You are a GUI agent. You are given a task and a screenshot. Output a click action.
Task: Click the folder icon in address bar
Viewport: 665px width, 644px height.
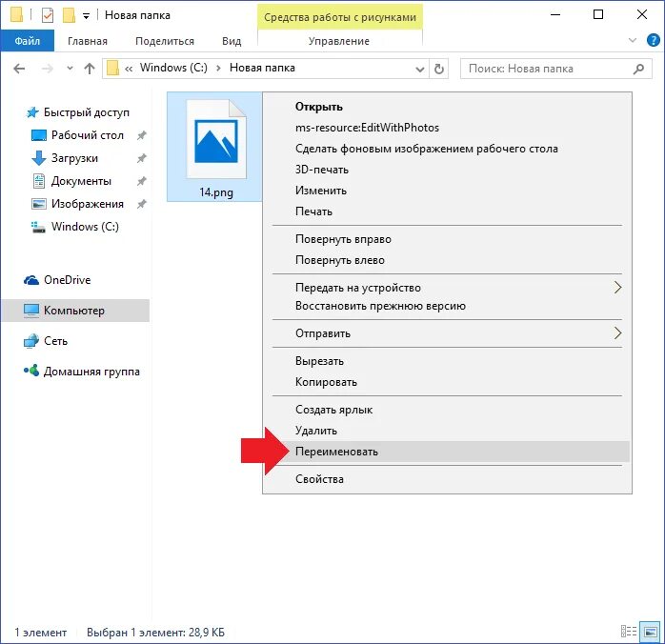pyautogui.click(x=112, y=69)
